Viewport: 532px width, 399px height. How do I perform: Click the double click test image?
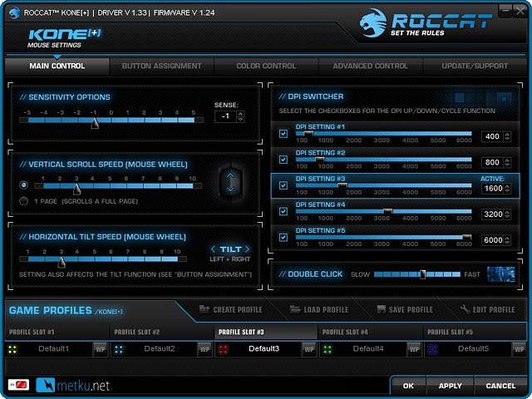[501, 274]
